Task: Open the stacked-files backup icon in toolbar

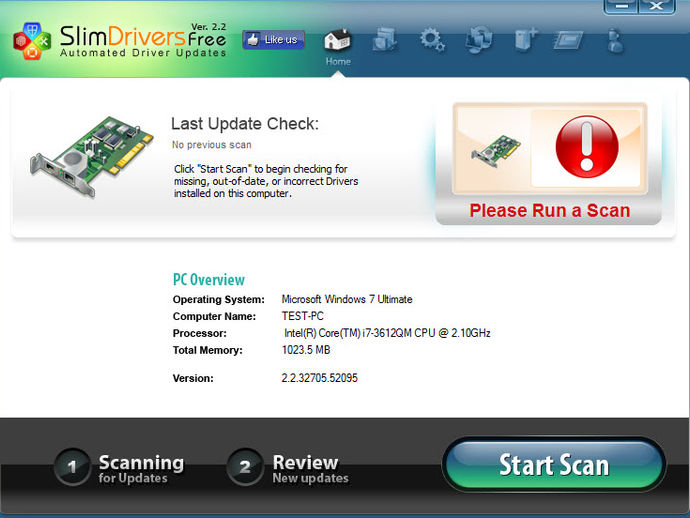Action: [x=384, y=40]
